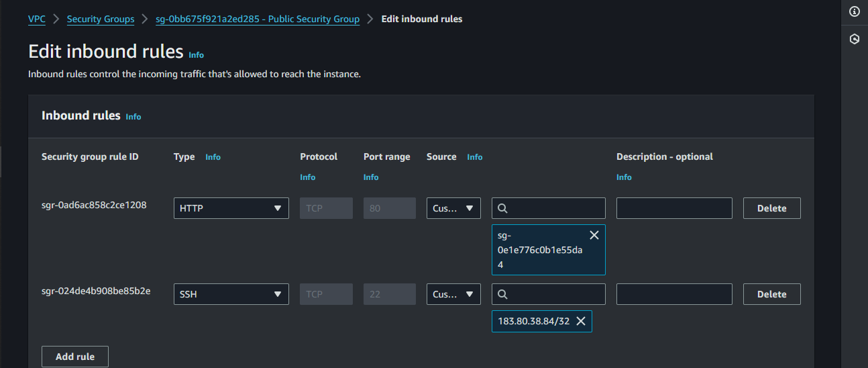The image size is (868, 368).
Task: Delete the HTTP inbound rule
Action: [771, 208]
